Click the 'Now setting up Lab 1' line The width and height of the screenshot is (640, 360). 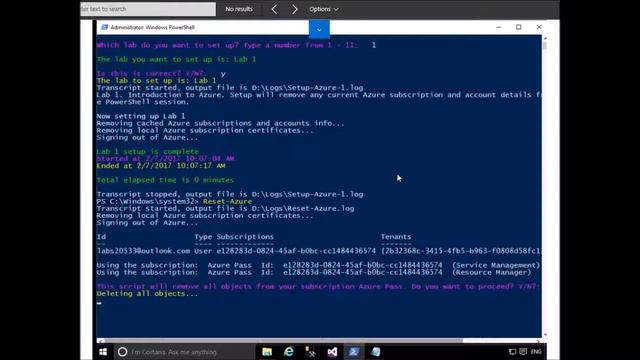(x=140, y=116)
